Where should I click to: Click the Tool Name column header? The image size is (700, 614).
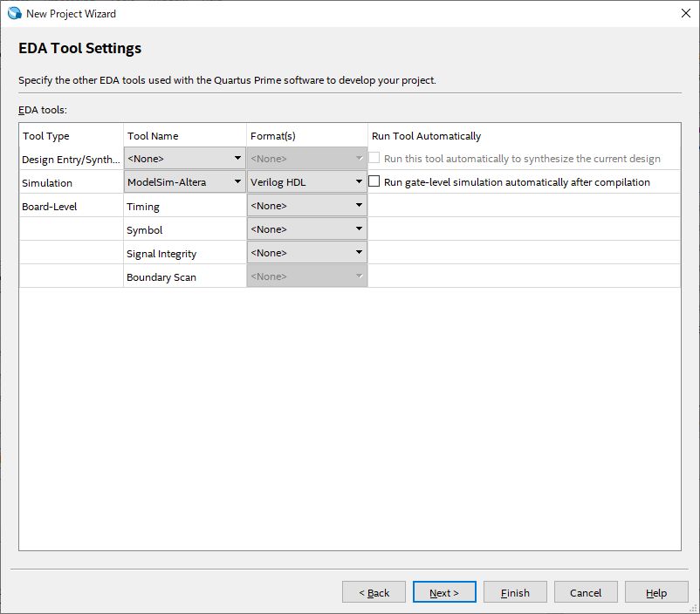click(153, 136)
